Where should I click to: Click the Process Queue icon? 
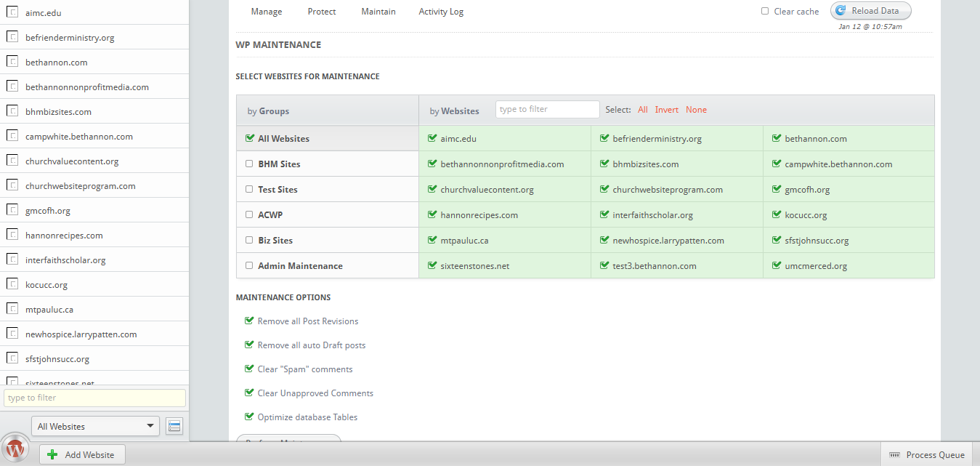pyautogui.click(x=894, y=455)
